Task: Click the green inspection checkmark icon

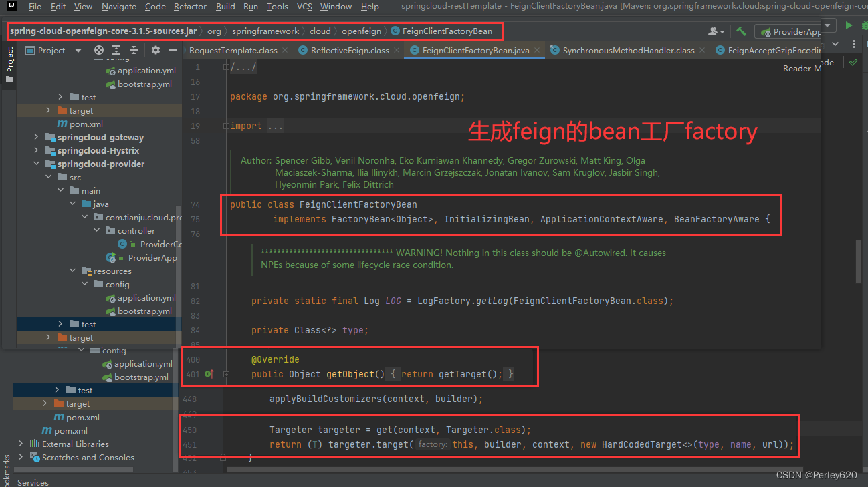Action: [x=853, y=62]
